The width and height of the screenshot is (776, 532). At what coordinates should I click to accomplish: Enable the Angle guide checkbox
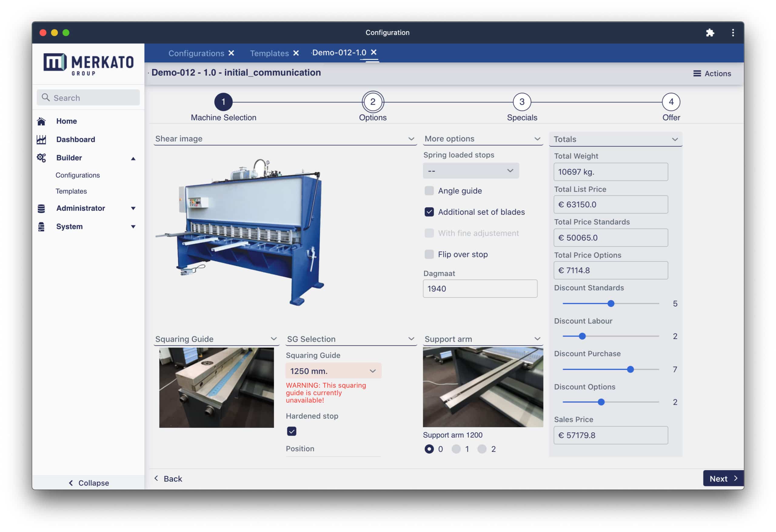point(429,191)
